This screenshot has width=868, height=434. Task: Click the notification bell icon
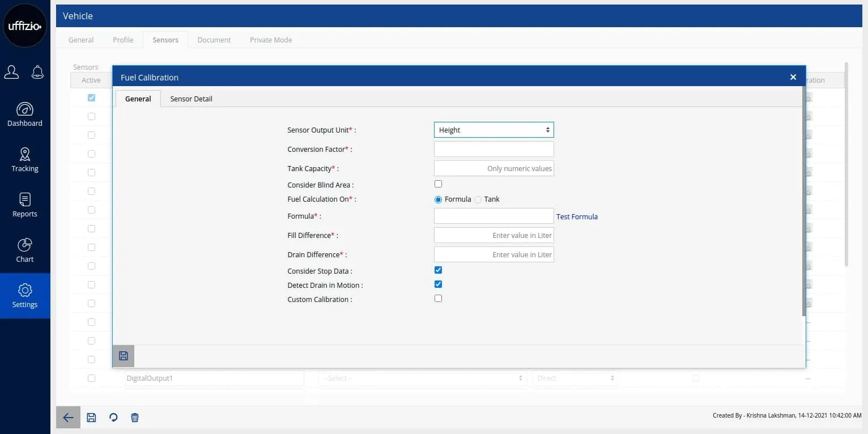click(x=37, y=72)
